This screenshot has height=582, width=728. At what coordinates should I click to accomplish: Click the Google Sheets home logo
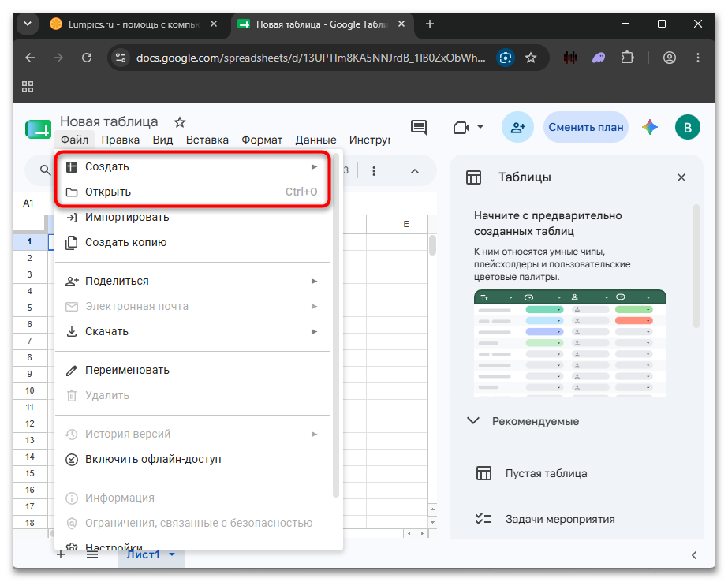pos(38,129)
